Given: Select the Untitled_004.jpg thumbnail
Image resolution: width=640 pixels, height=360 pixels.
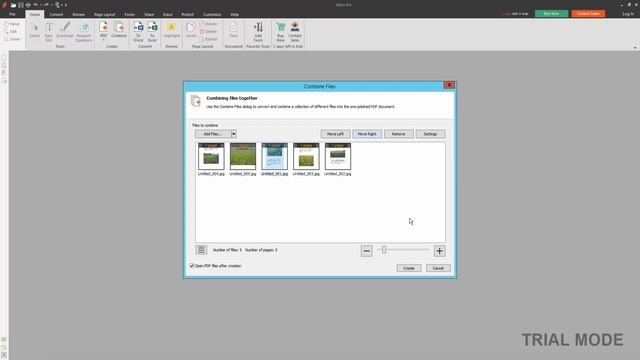Looking at the screenshot, I should click(x=211, y=157).
